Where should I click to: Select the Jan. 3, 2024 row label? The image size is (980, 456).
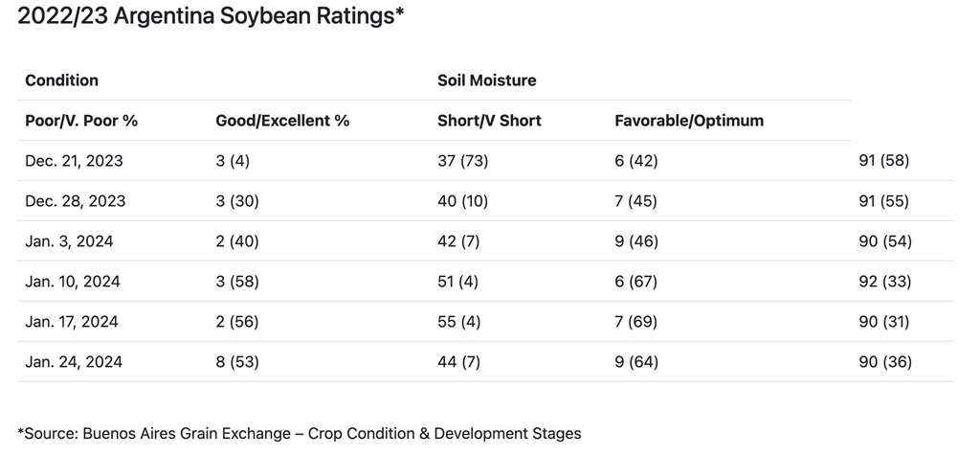pos(69,241)
